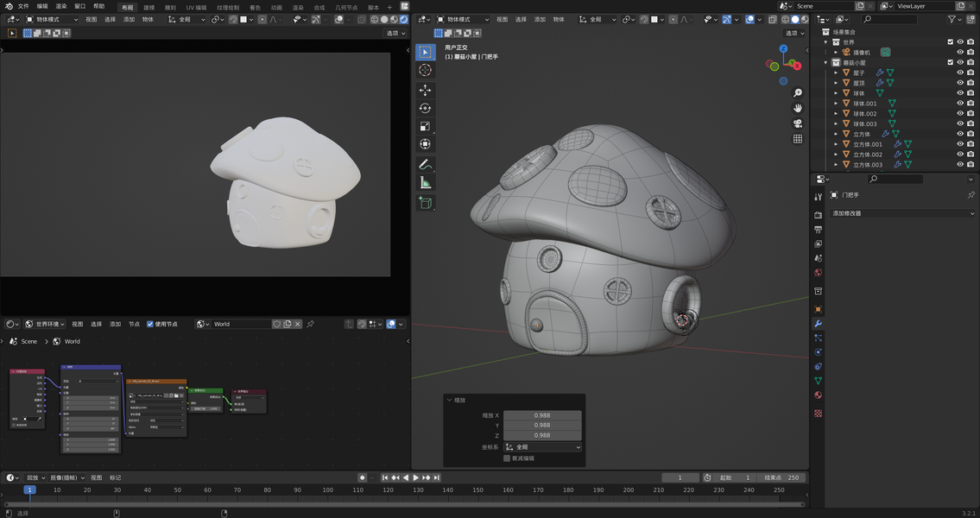Select the Scale tool
Viewport: 980px width, 518px height.
[425, 126]
